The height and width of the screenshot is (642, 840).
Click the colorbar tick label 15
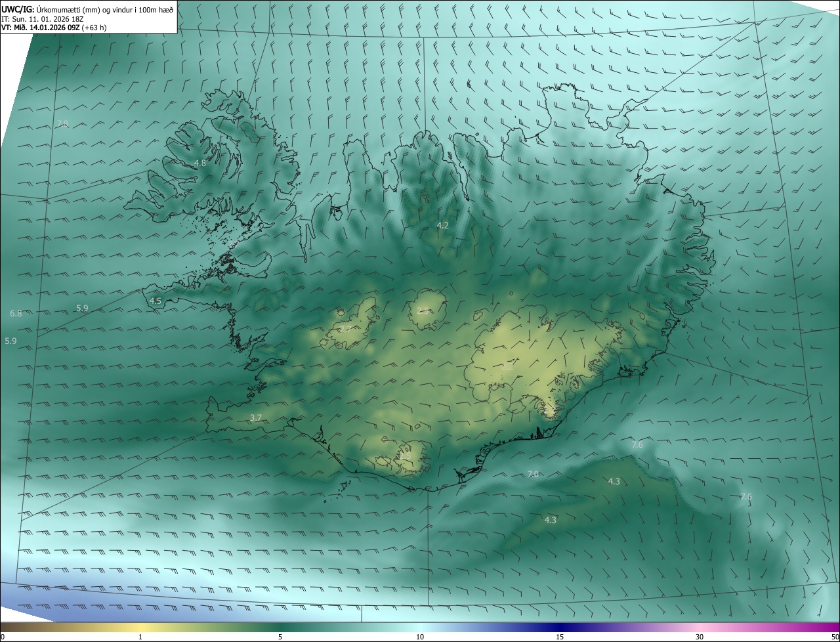(560, 637)
